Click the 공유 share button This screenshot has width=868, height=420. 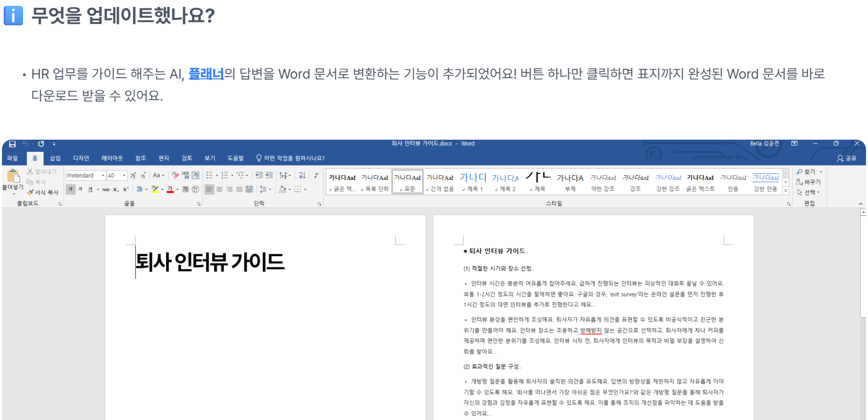(x=846, y=158)
